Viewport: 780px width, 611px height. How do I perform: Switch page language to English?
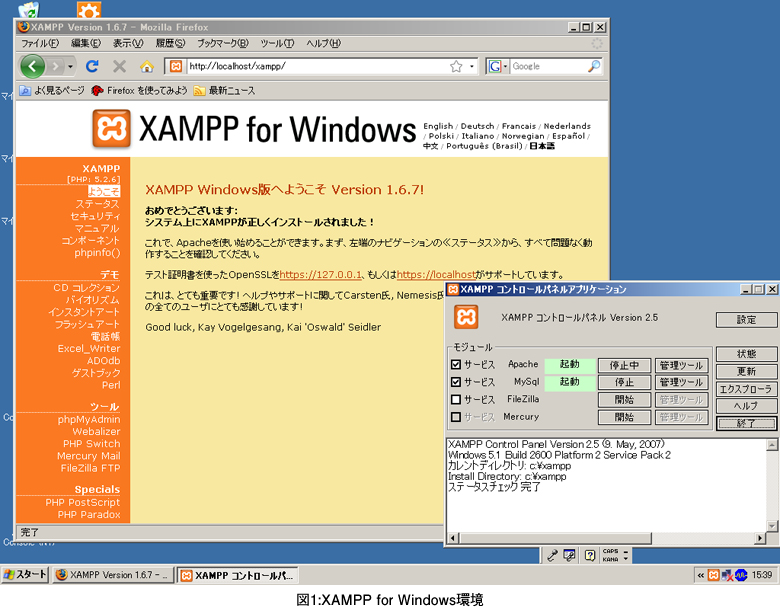pyautogui.click(x=438, y=126)
